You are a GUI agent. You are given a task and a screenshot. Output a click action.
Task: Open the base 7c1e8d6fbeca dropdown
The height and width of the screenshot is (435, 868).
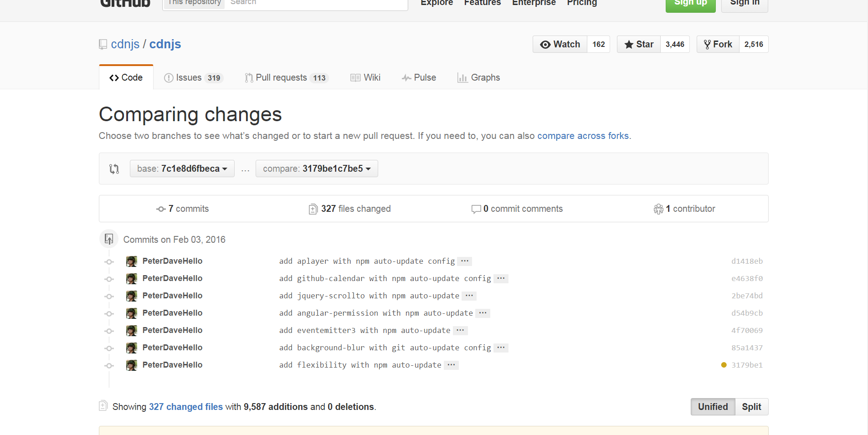[x=182, y=169]
